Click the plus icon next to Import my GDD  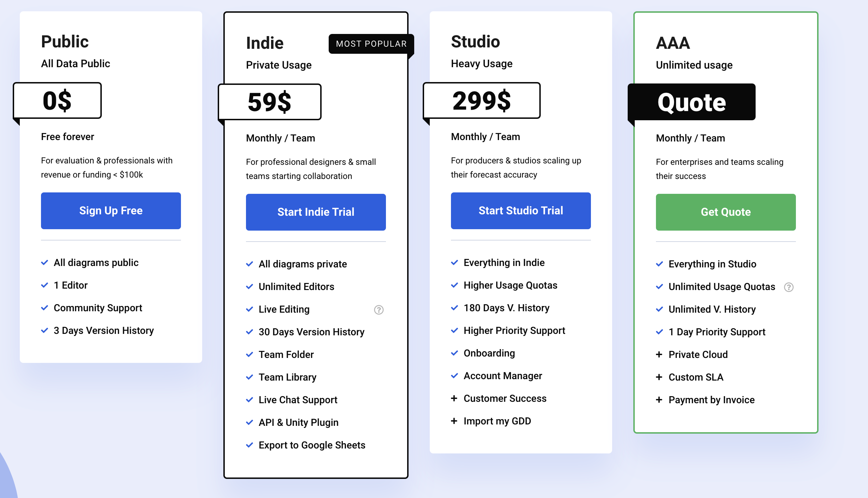(x=454, y=421)
